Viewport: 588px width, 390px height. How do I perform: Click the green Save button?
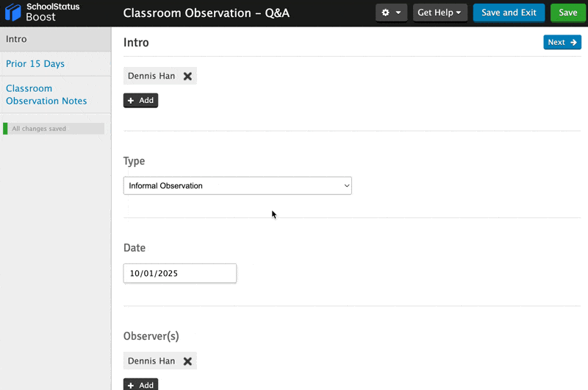[567, 13]
